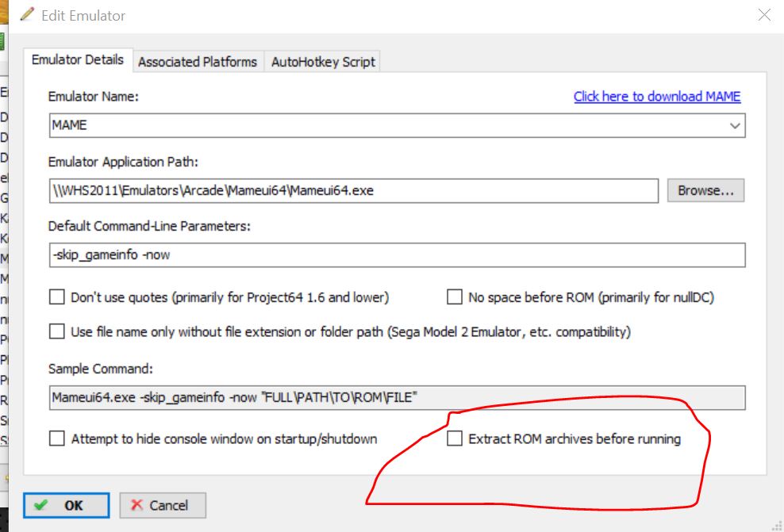
Task: Click the 'Default Command-Line Parameters:' label
Action: (x=149, y=226)
